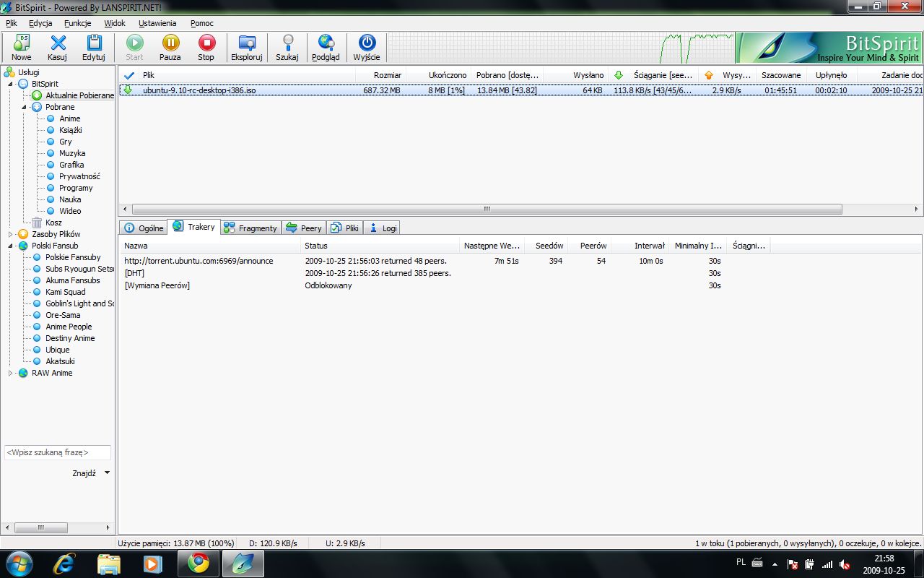
Task: Click the green Start button icon
Action: (134, 48)
